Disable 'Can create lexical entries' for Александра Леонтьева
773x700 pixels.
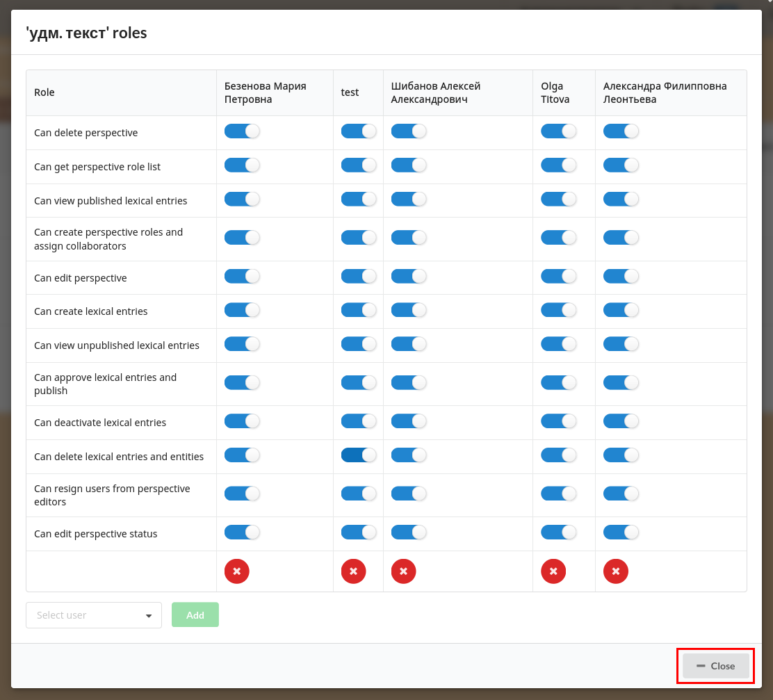[x=621, y=309]
